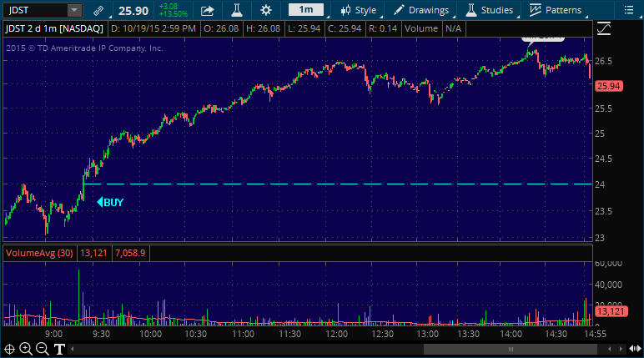Click the L: 25.94 low value
644x358 pixels.
(304, 28)
